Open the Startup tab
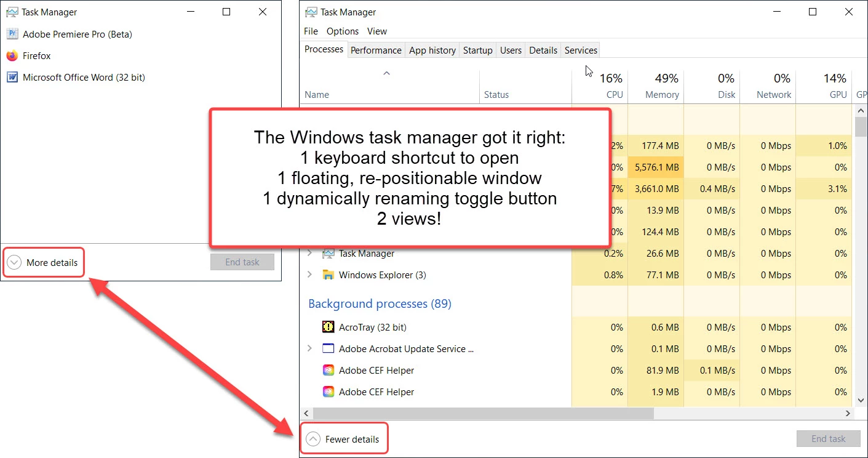The image size is (868, 458). (478, 50)
